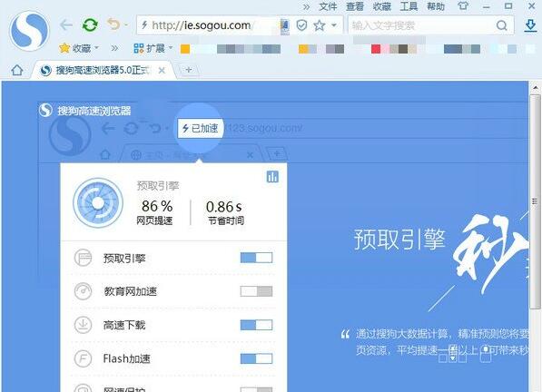The image size is (542, 392).
Task: Toggle the Flash加速 switch
Action: coord(256,358)
